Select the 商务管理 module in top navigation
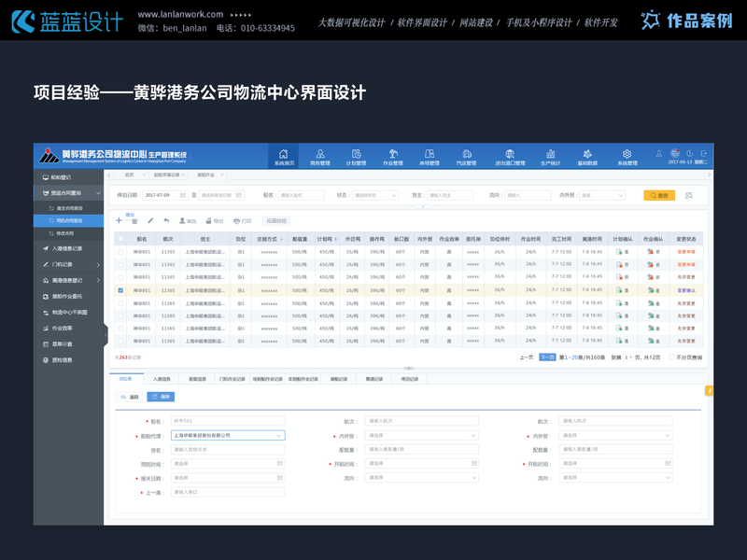The image size is (747, 560). 320,156
